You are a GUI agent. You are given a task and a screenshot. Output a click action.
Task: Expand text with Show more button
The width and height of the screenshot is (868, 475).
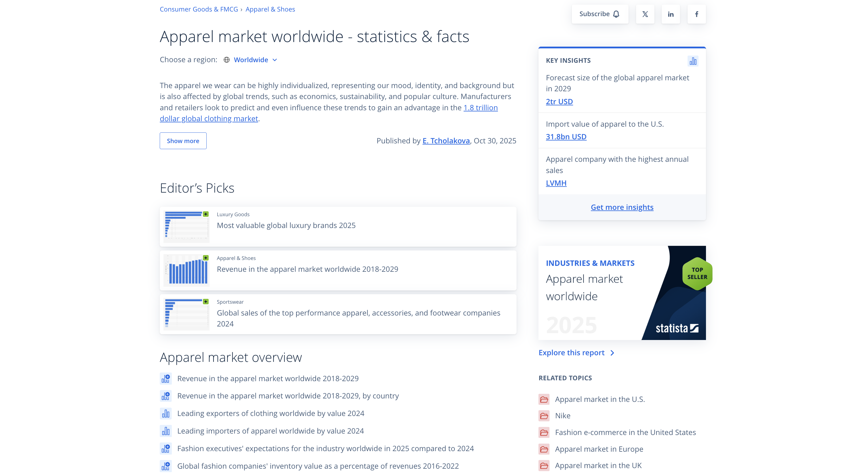click(x=183, y=141)
